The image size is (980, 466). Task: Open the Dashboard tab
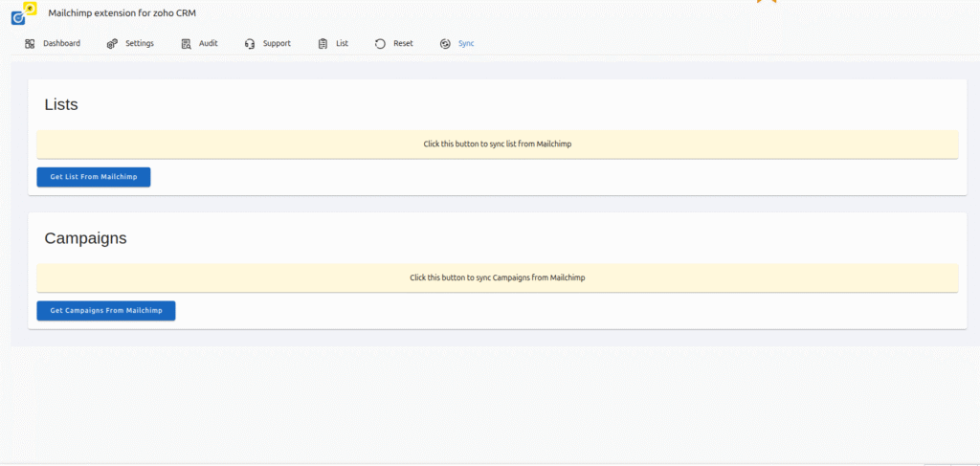click(x=62, y=44)
